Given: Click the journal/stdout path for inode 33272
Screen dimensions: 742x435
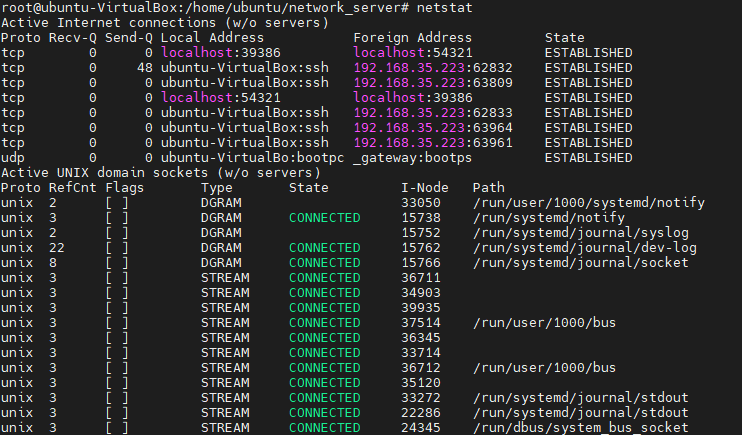Looking at the screenshot, I should tap(581, 398).
